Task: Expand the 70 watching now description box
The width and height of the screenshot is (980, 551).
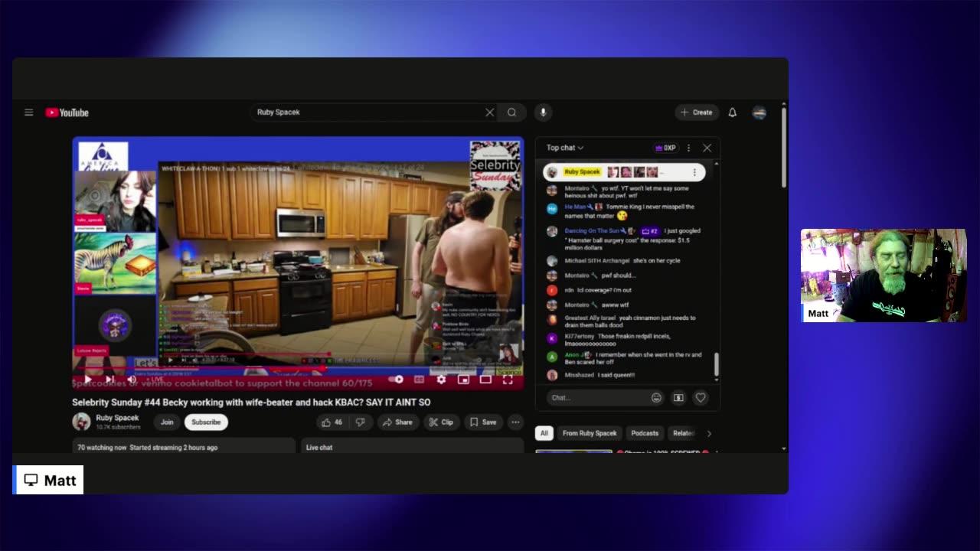Action: click(184, 445)
